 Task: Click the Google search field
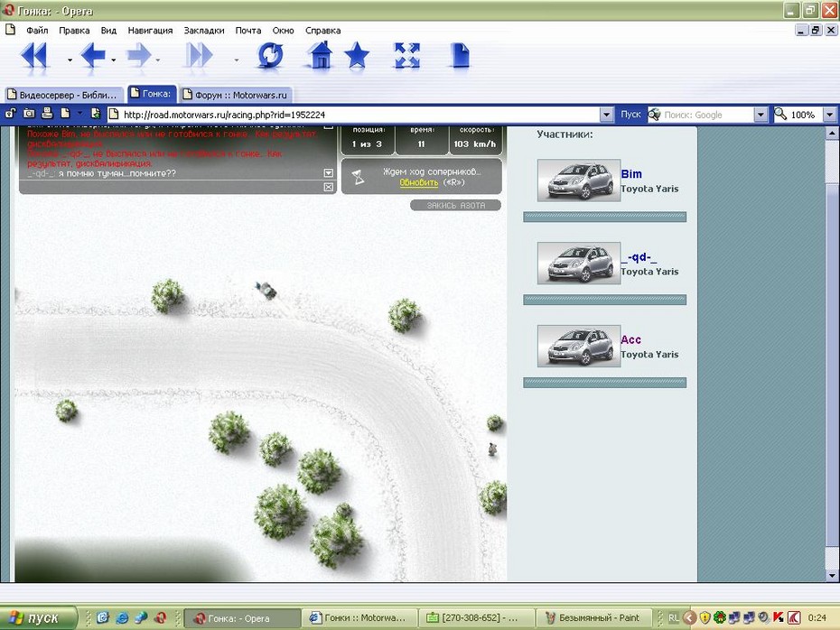(707, 115)
